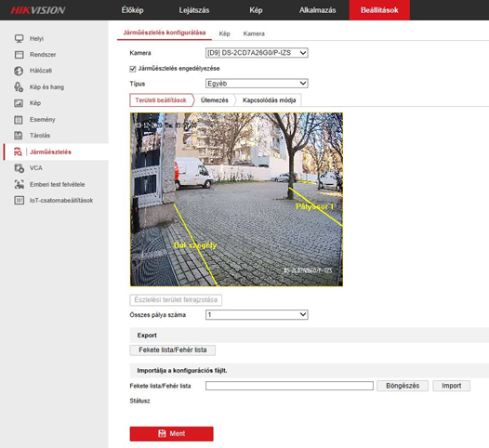Select the Beállítások top menu
This screenshot has width=489, height=448.
point(379,10)
